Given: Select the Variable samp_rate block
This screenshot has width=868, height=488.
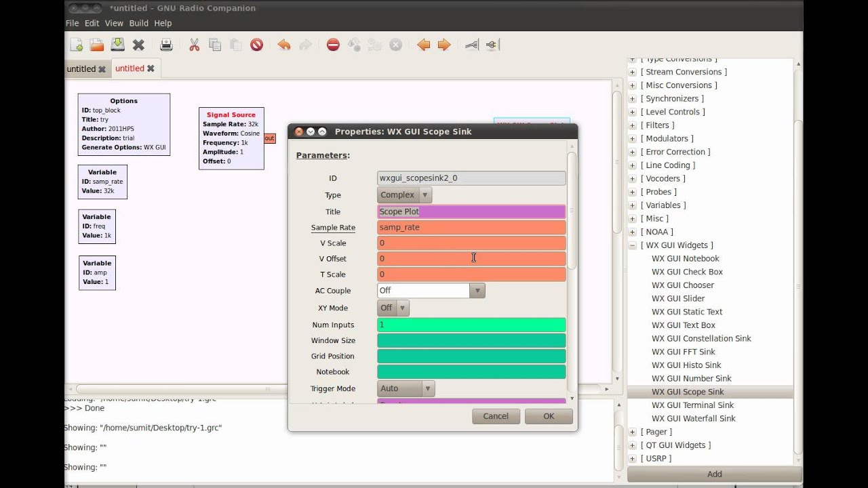Looking at the screenshot, I should [x=102, y=182].
